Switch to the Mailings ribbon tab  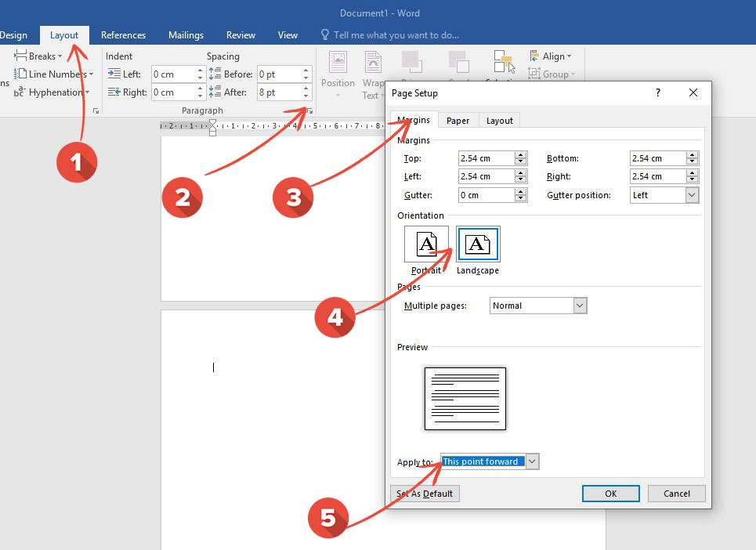[x=186, y=35]
